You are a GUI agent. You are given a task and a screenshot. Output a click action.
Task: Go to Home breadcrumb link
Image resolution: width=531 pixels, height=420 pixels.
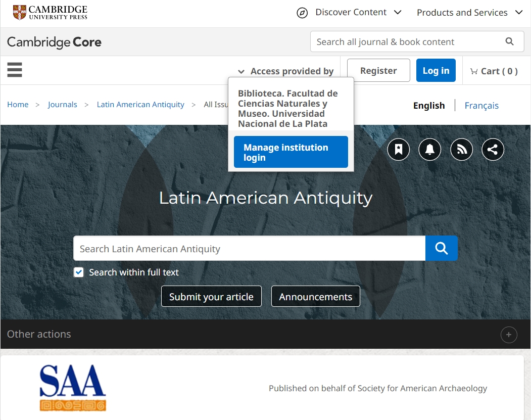[18, 105]
